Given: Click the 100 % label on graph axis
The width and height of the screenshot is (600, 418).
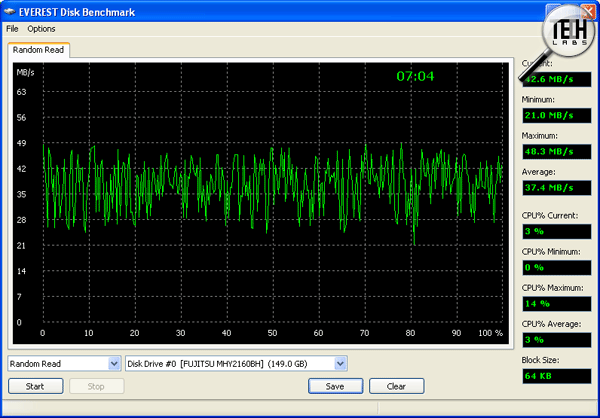Looking at the screenshot, I should tap(491, 333).
